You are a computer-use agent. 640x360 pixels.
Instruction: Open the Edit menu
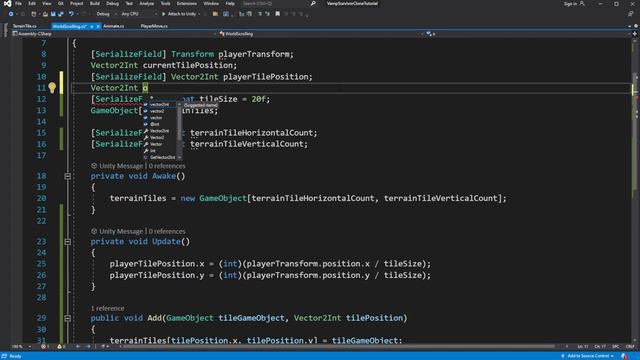point(32,4)
